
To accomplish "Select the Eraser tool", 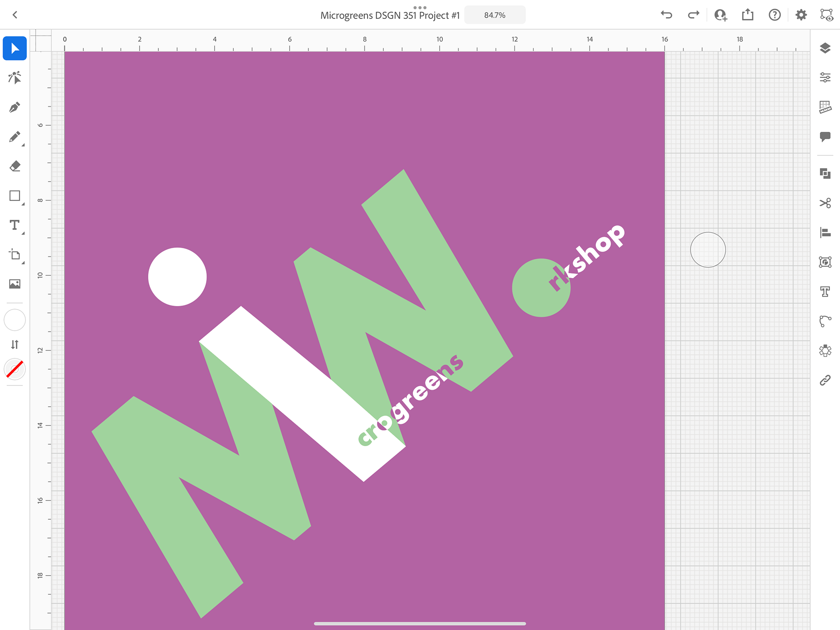I will tap(15, 166).
